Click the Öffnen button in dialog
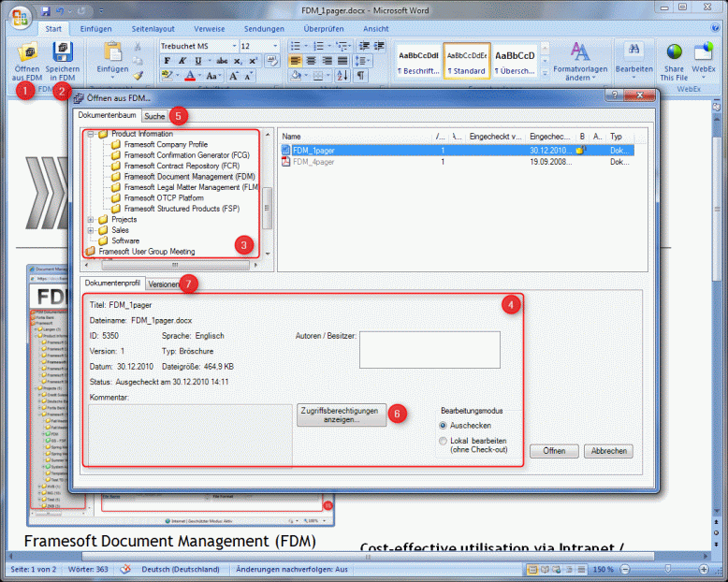728x582 pixels. pyautogui.click(x=554, y=451)
